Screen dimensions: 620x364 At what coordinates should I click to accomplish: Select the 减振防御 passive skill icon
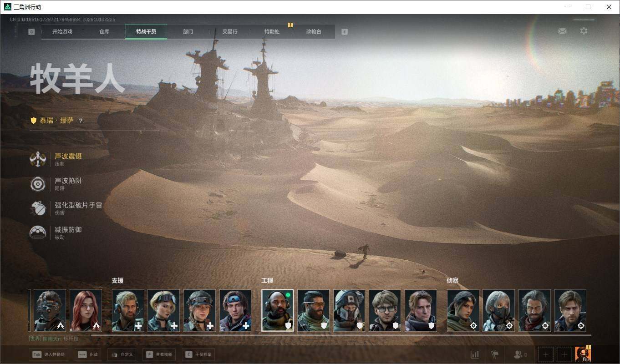click(x=38, y=233)
